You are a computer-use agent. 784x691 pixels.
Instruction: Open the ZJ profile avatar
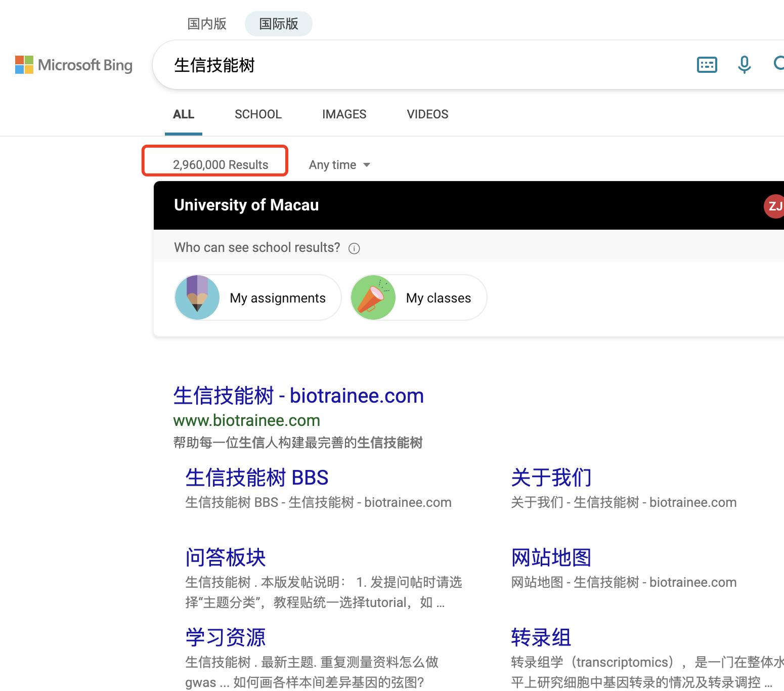[774, 206]
